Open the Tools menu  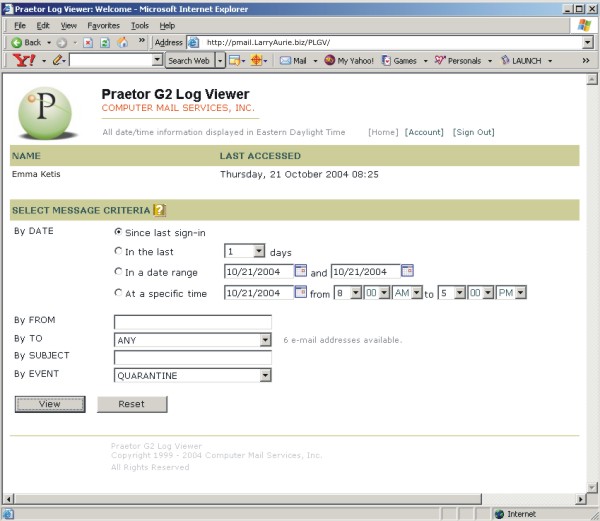click(x=140, y=26)
